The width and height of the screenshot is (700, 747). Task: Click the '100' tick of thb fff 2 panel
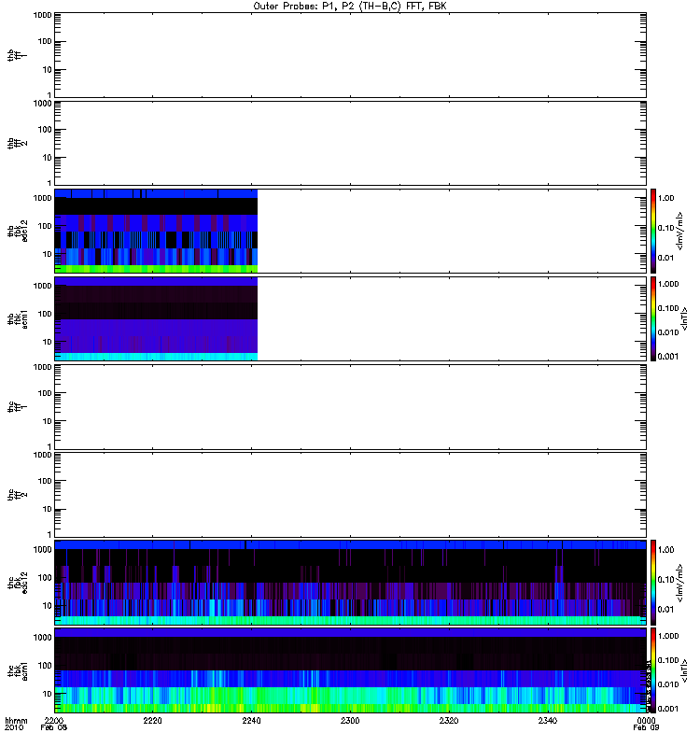45,130
